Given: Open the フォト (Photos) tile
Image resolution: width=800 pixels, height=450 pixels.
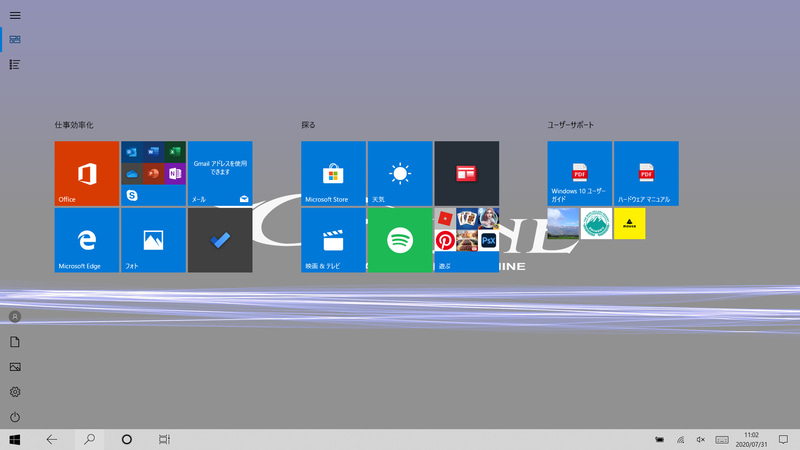Looking at the screenshot, I should coord(153,240).
